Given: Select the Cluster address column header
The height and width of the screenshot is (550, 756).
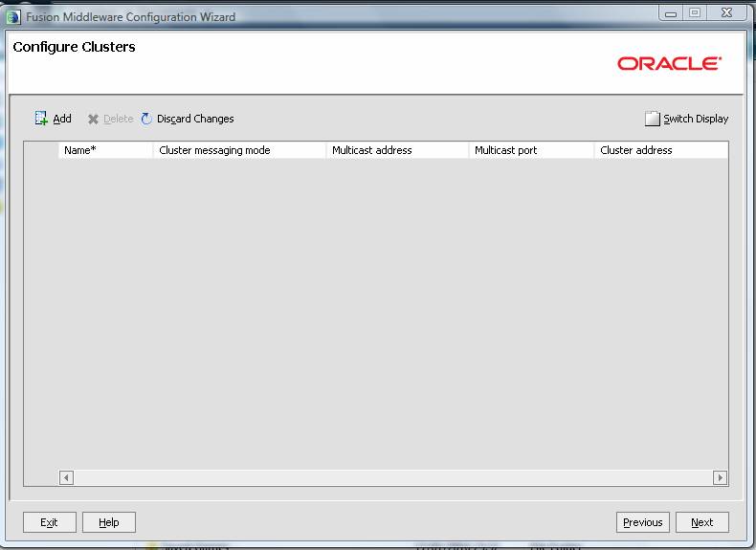Looking at the screenshot, I should pos(661,150).
